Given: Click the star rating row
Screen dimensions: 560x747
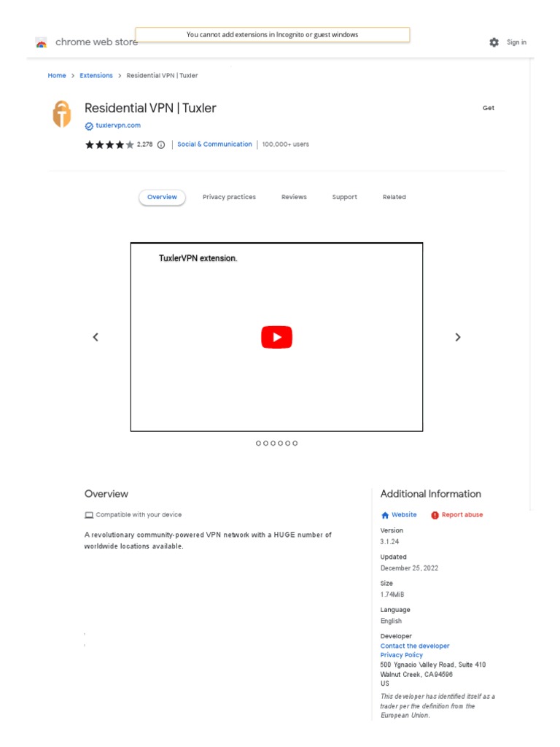Looking at the screenshot, I should 109,145.
